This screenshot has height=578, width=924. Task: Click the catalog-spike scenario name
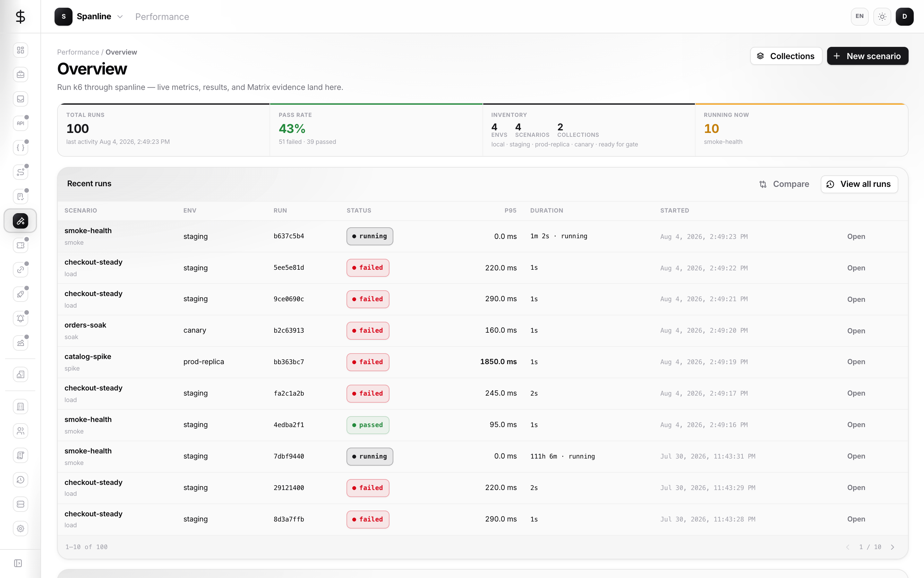[x=88, y=356]
